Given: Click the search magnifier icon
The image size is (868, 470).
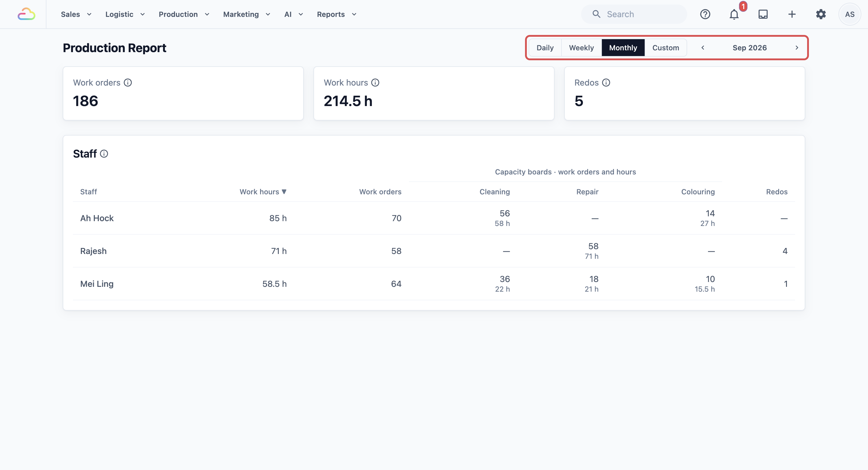Looking at the screenshot, I should tap(596, 14).
